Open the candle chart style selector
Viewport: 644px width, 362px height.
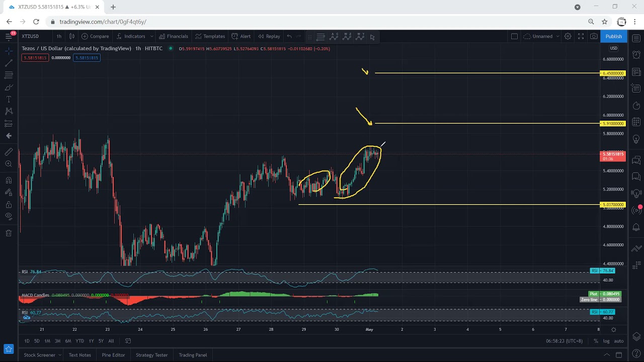tap(72, 36)
